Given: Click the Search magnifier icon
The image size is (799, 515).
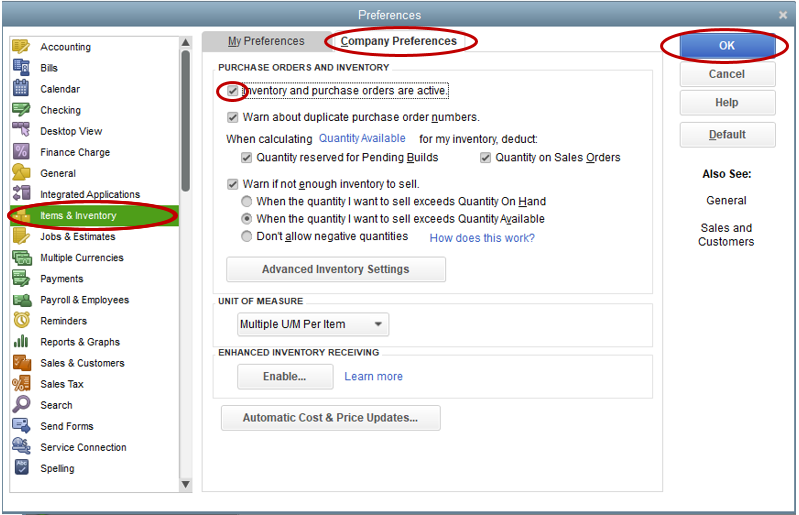Looking at the screenshot, I should (21, 404).
